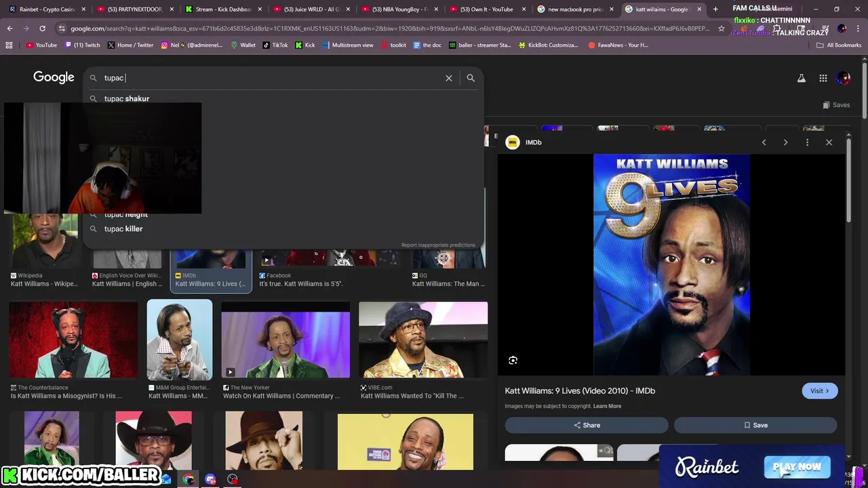Switch to PARTYNEXTDOOR YouTube tab
Image resolution: width=868 pixels, height=488 pixels.
134,9
